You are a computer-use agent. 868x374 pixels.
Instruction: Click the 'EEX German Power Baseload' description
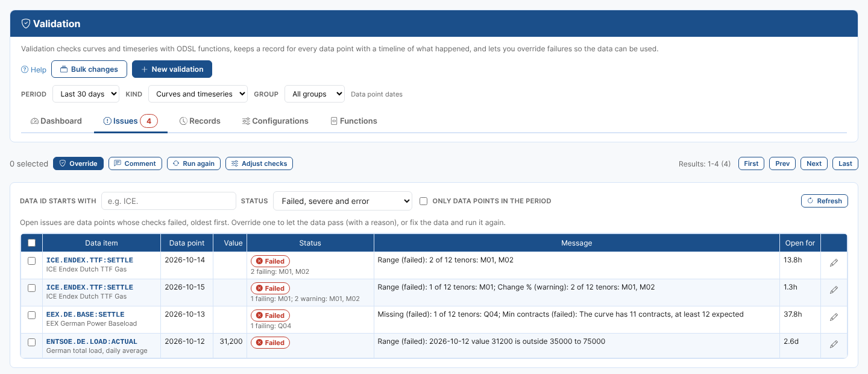tap(91, 323)
